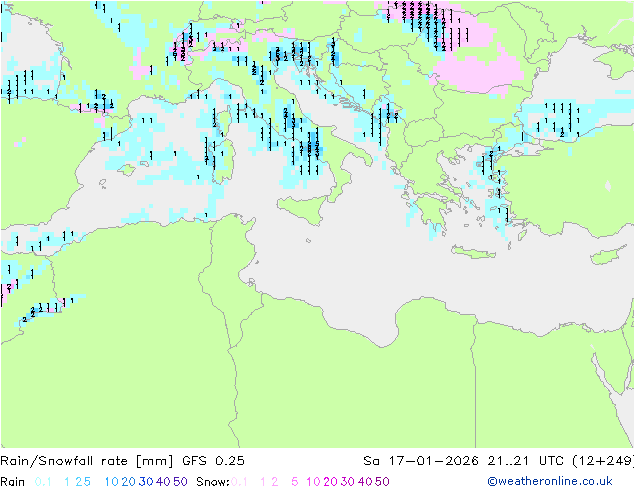This screenshot has width=634, height=490.
Task: Click the island of Crete on the map
Action: pos(473,252)
